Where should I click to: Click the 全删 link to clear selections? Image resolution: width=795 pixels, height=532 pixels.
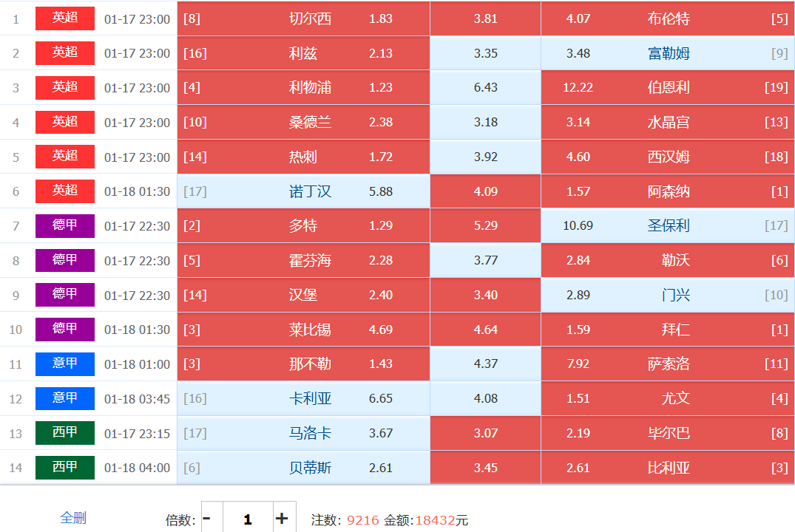(73, 518)
